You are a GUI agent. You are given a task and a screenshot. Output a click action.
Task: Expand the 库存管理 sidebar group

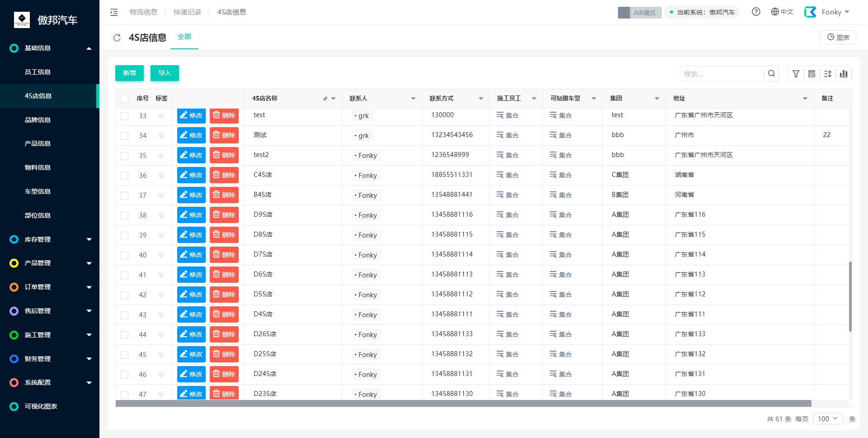pyautogui.click(x=50, y=239)
